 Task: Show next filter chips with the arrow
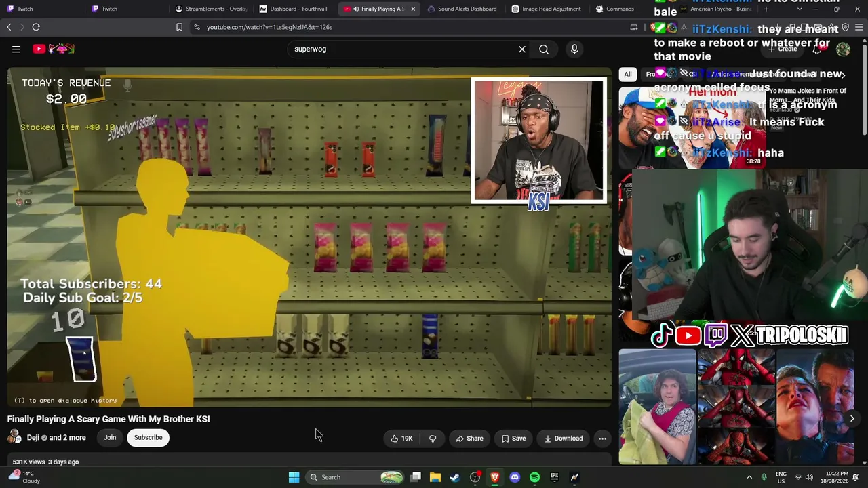842,74
